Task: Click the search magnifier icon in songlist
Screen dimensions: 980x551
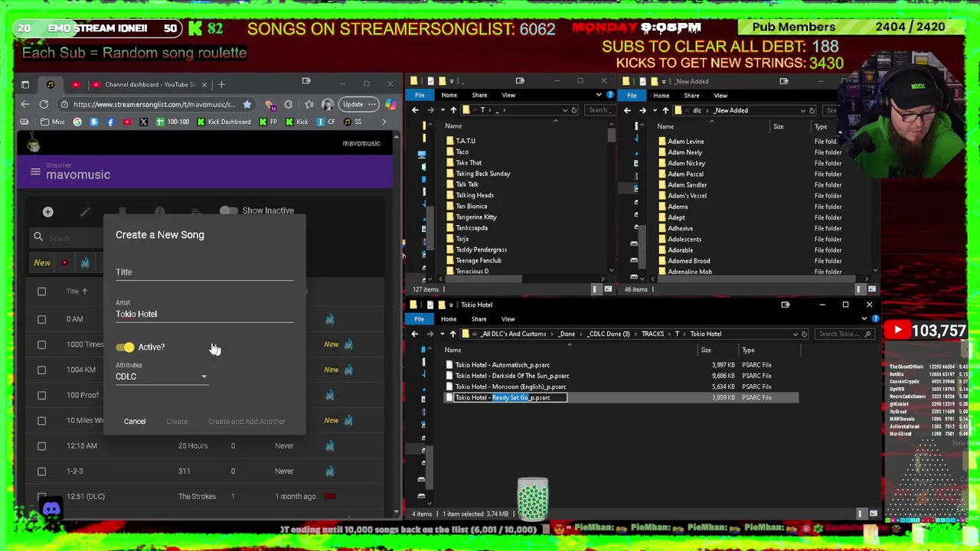Action: tap(38, 237)
